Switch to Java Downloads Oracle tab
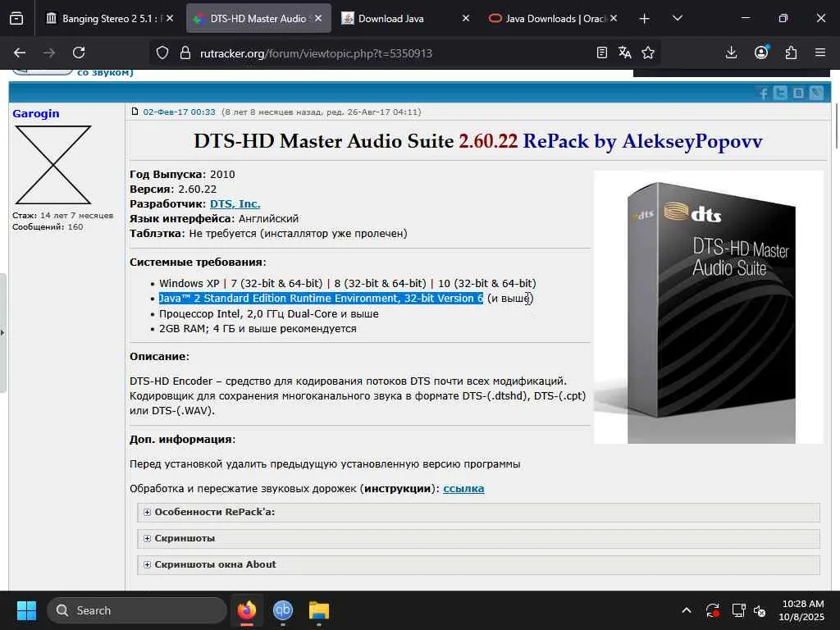This screenshot has width=840, height=630. (546, 19)
